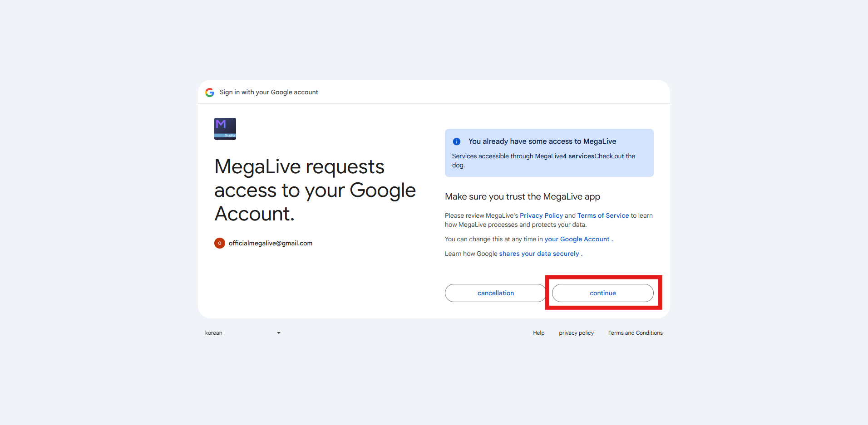This screenshot has width=868, height=425.
Task: Open shares your data securely link
Action: [x=539, y=254]
